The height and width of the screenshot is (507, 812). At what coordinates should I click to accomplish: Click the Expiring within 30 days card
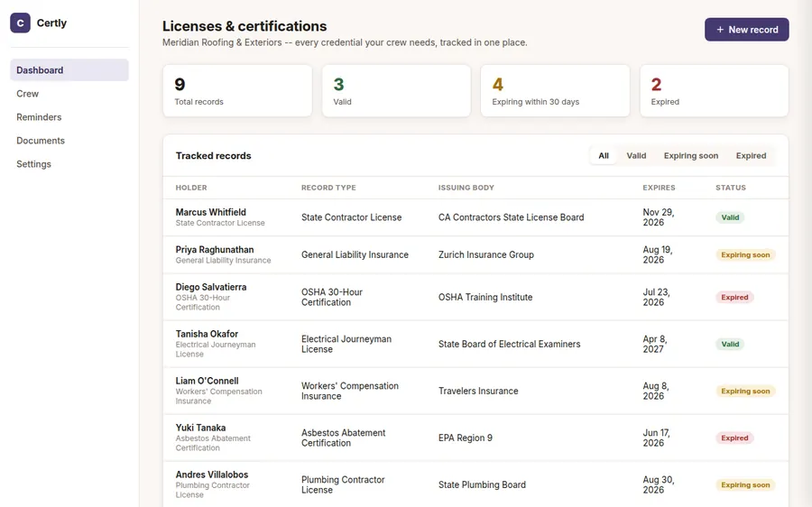(x=555, y=90)
